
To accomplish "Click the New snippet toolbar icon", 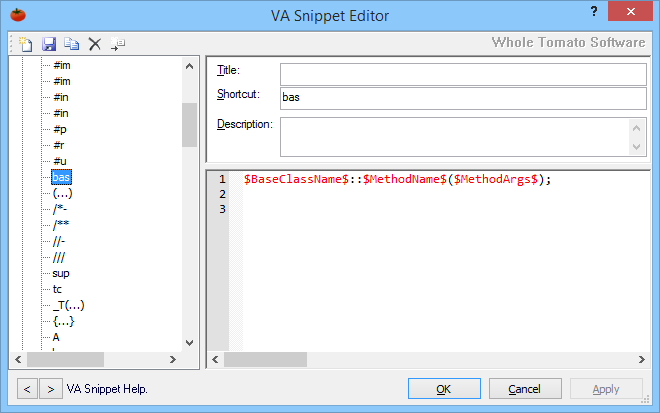I will pos(26,43).
